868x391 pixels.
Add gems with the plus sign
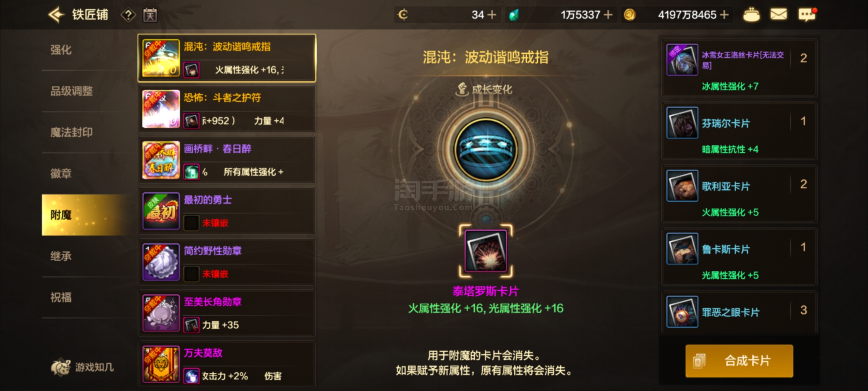(x=608, y=15)
